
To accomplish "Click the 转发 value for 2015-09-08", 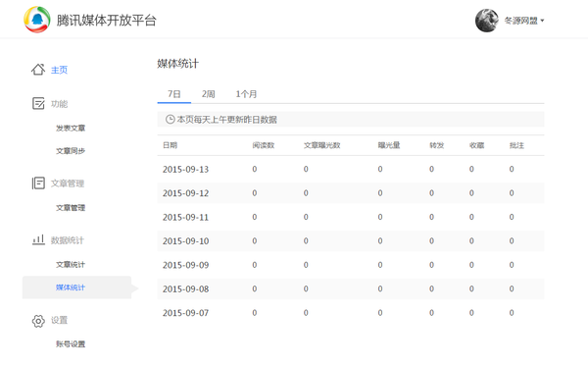I will 431,289.
